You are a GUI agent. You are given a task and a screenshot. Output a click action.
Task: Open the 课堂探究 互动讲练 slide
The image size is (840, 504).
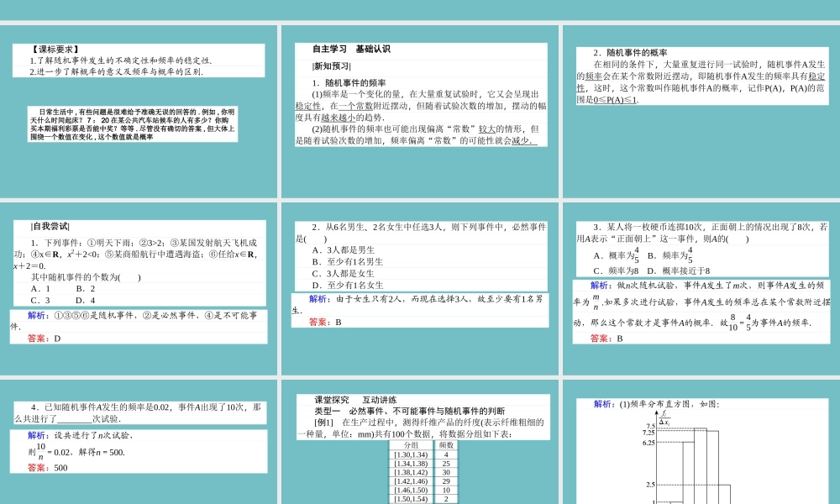pos(420,442)
